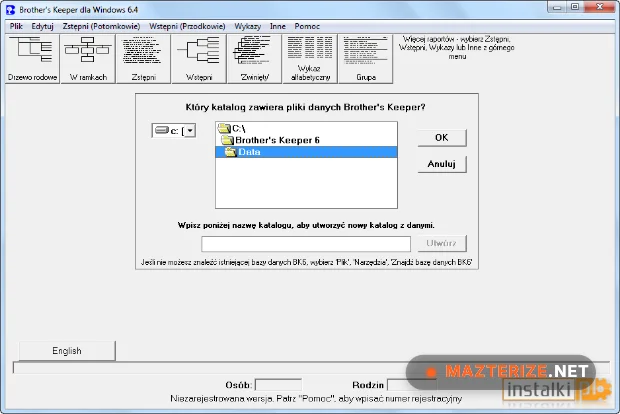Viewport: 620px width, 414px height.
Task: Confirm directory with the OK button
Action: (442, 138)
